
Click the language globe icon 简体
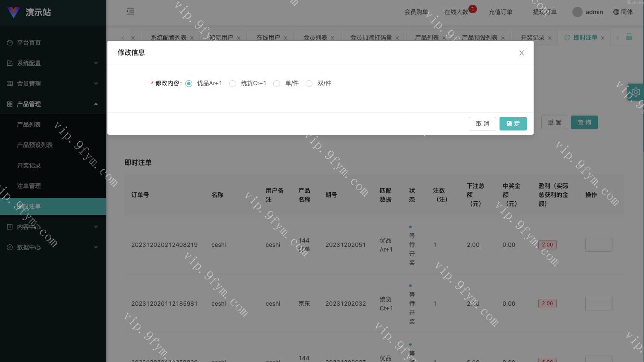(x=616, y=12)
